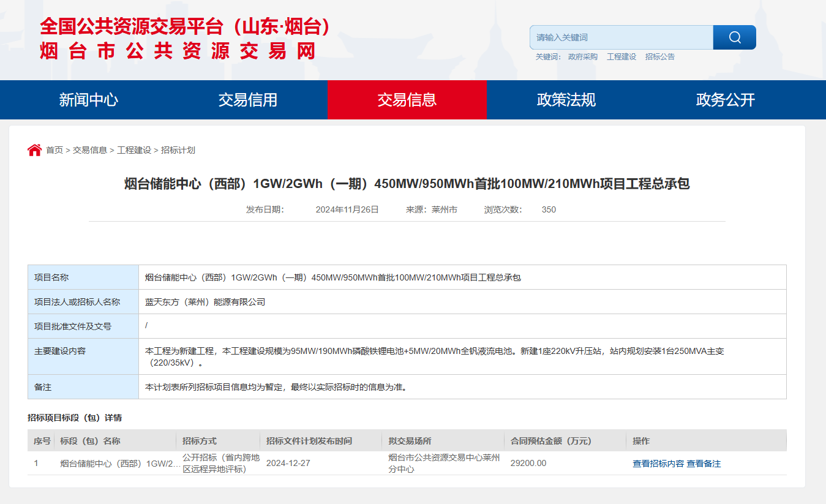This screenshot has width=826, height=504.
Task: Click the source text 来源：莱州市
Action: pyautogui.click(x=432, y=209)
